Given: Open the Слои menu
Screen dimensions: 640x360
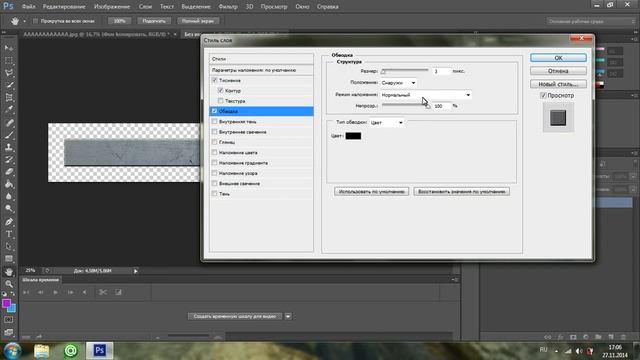Looking at the screenshot, I should [145, 7].
